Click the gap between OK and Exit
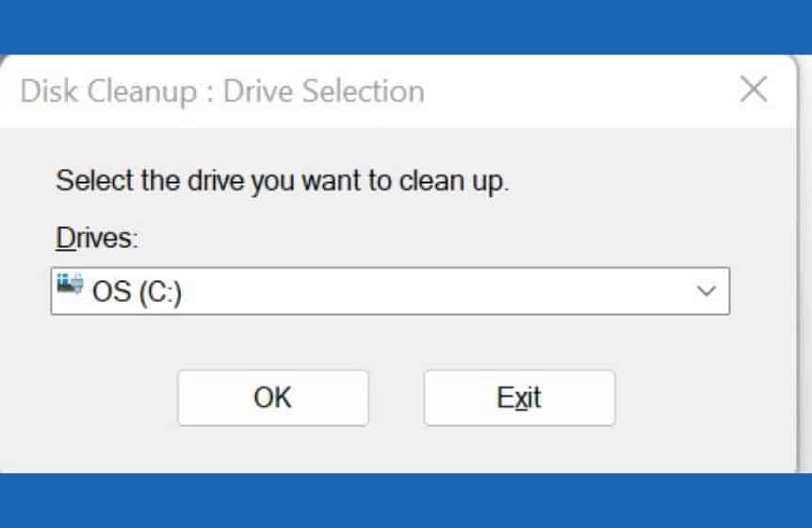The height and width of the screenshot is (528, 812). click(397, 398)
